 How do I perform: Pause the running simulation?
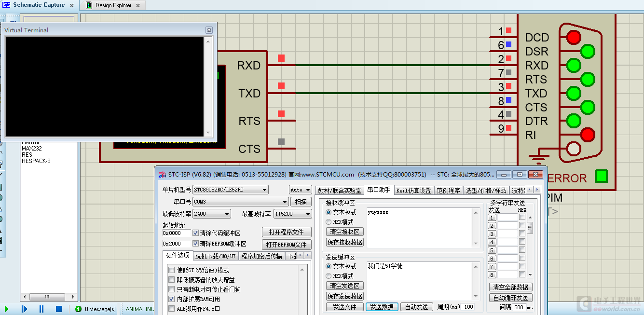[41, 309]
